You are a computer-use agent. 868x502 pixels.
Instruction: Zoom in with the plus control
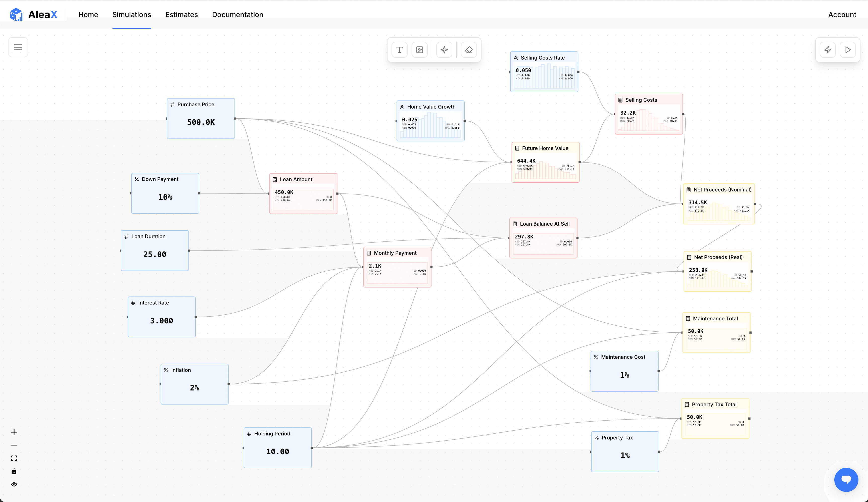[x=14, y=432]
